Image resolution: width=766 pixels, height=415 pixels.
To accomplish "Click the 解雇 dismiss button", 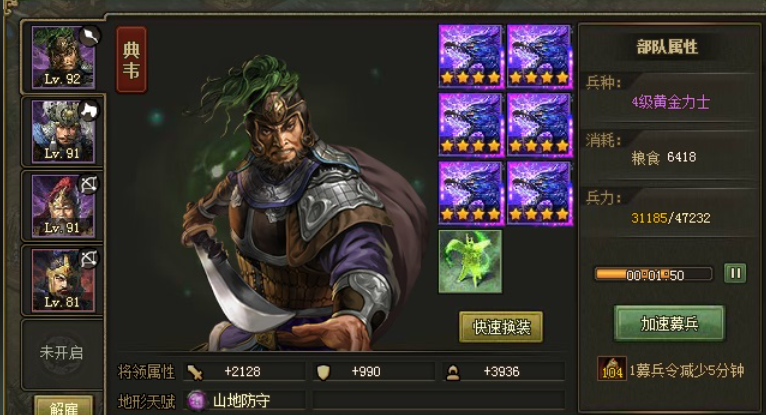I will pyautogui.click(x=64, y=406).
